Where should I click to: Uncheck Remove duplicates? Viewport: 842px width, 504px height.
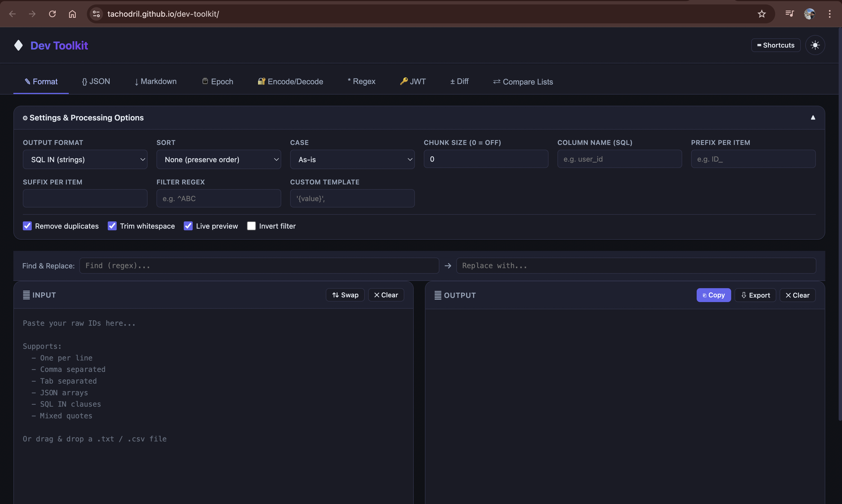coord(27,226)
